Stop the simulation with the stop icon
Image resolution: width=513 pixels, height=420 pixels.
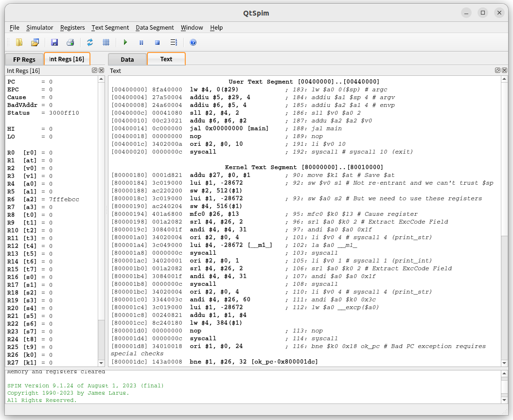157,42
